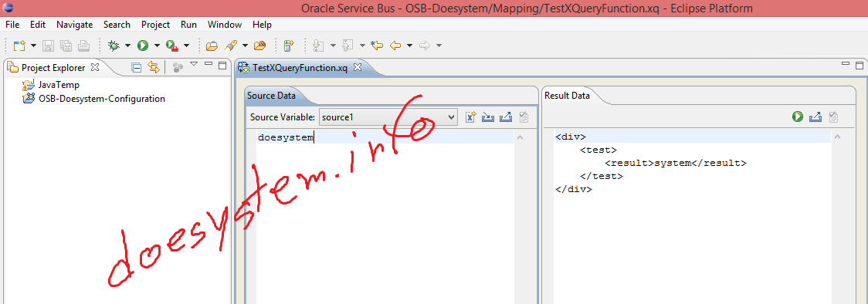Open the Run menu
The width and height of the screenshot is (868, 304).
click(188, 25)
